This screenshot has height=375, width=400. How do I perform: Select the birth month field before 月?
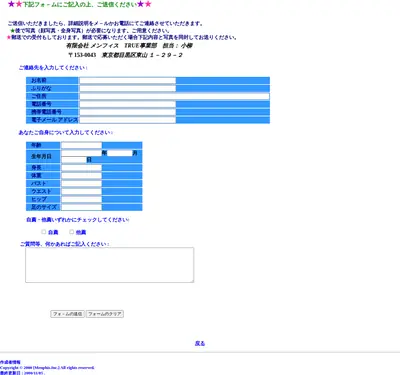pos(120,153)
